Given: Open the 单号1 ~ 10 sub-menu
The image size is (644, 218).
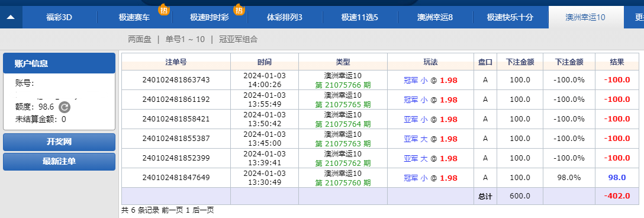Looking at the screenshot, I should pyautogui.click(x=185, y=40).
